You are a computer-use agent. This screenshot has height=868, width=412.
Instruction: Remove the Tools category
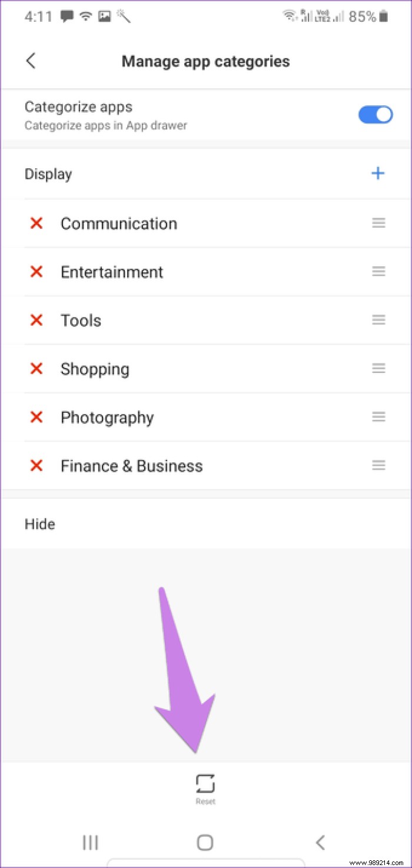coord(36,320)
